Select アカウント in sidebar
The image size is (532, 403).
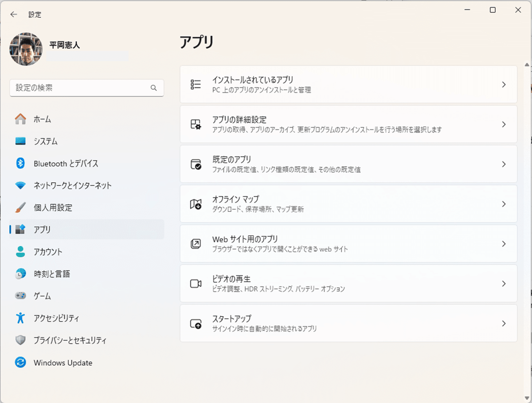pos(86,252)
